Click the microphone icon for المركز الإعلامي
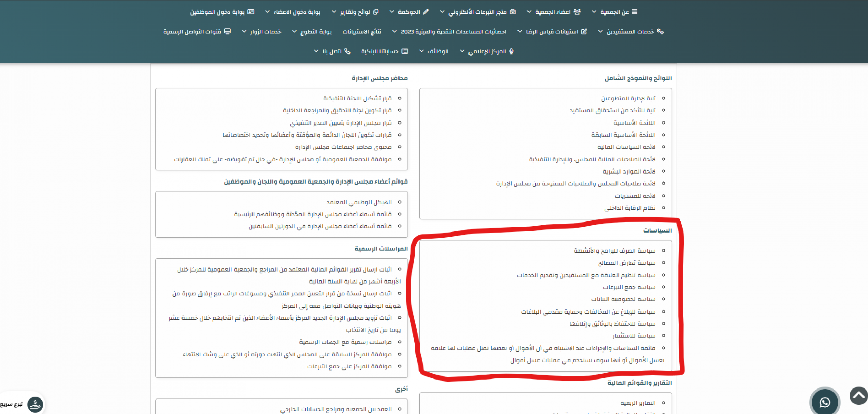 [511, 51]
